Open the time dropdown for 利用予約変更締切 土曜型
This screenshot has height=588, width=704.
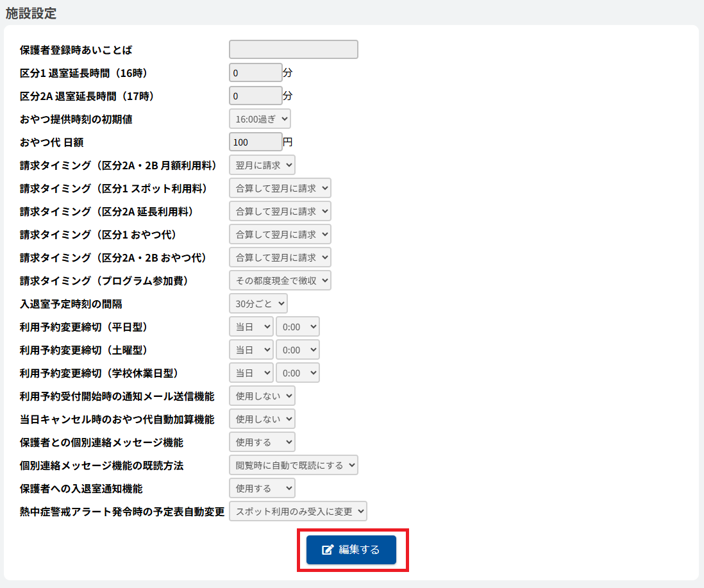298,349
